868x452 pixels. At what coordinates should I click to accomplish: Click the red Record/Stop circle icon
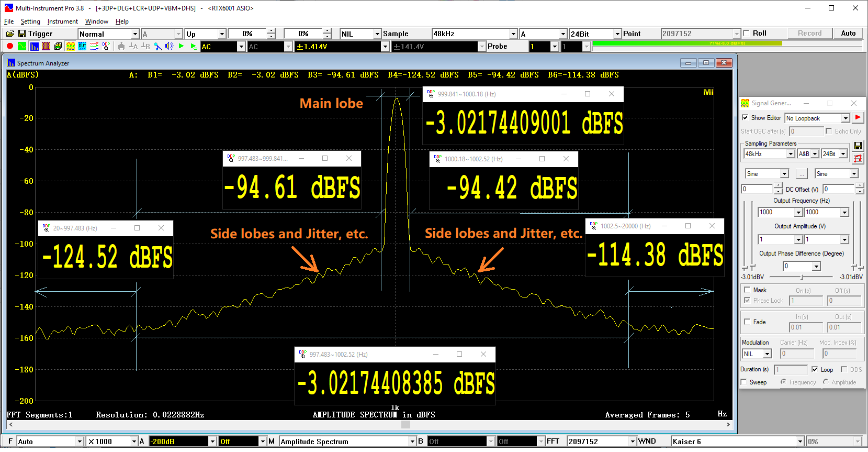point(10,46)
